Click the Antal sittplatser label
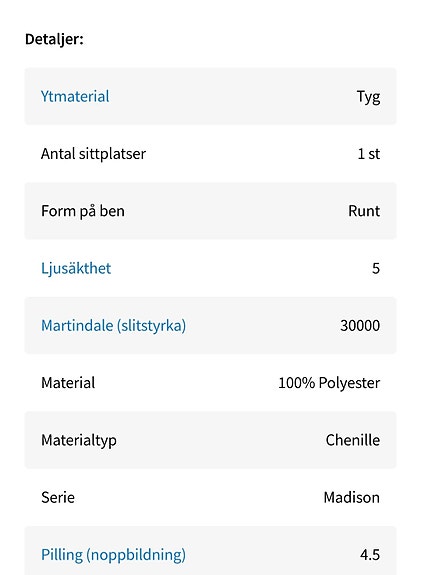The image size is (421, 575). point(93,154)
